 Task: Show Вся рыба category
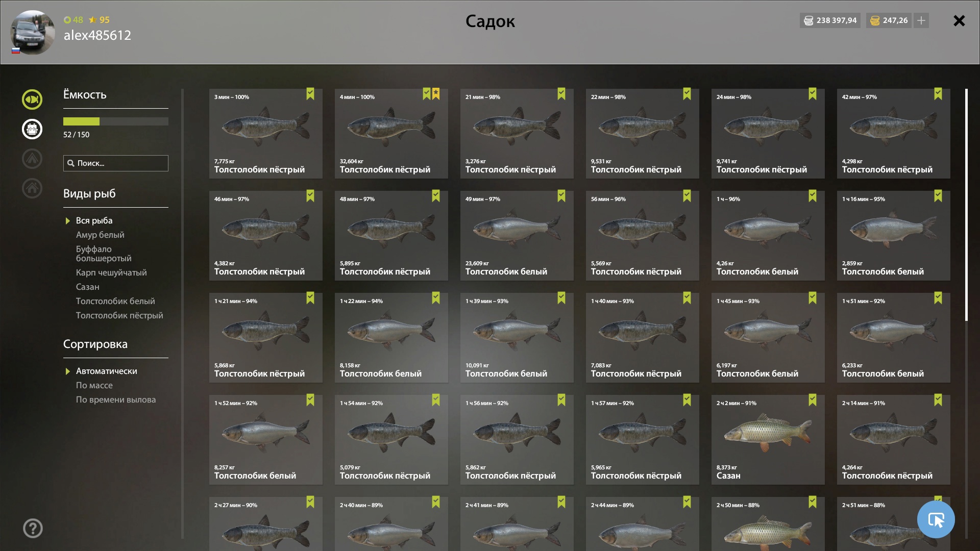(94, 221)
